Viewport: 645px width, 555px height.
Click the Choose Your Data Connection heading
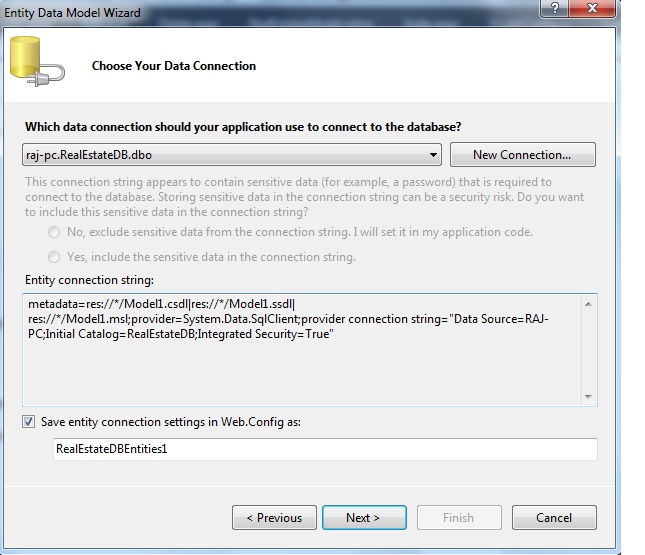[x=174, y=66]
